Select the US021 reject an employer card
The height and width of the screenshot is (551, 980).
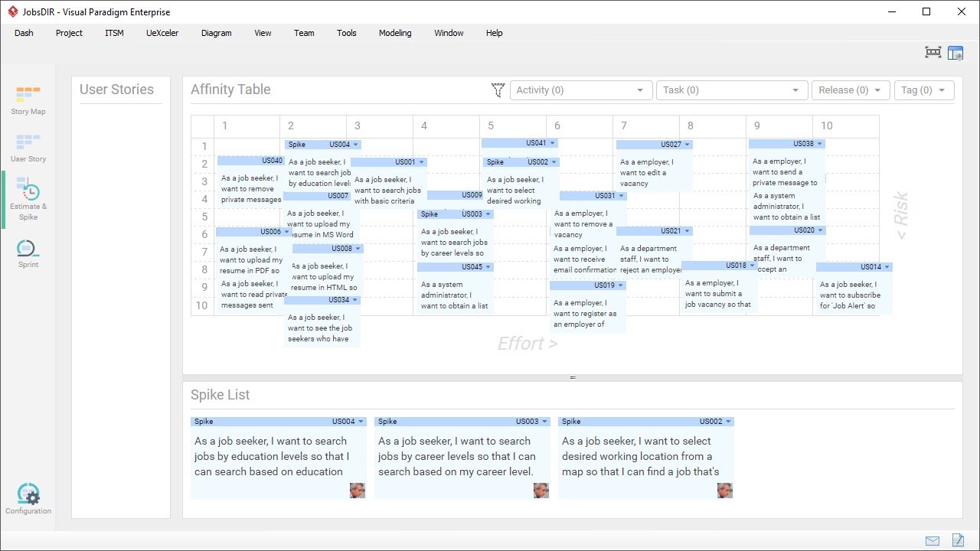click(x=654, y=253)
